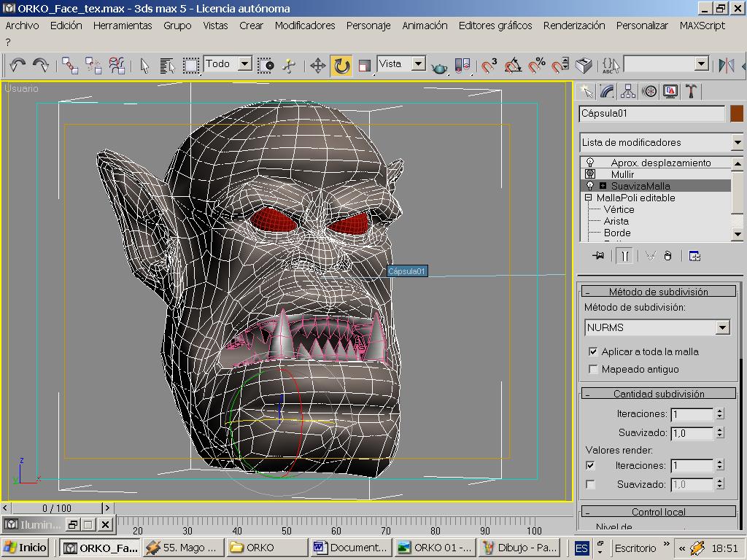Toggle the lightbulb for SuavizaMalla modifier

[x=590, y=186]
